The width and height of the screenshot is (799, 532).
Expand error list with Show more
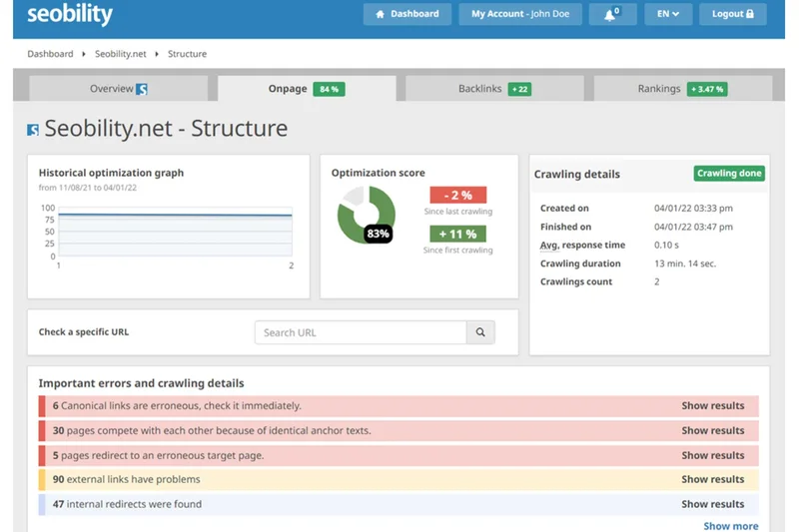click(x=730, y=526)
